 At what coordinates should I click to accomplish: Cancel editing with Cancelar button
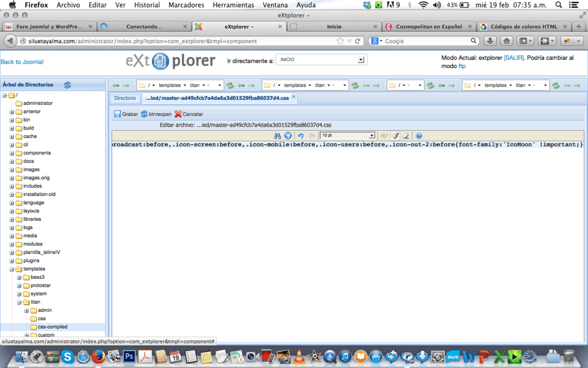(189, 114)
